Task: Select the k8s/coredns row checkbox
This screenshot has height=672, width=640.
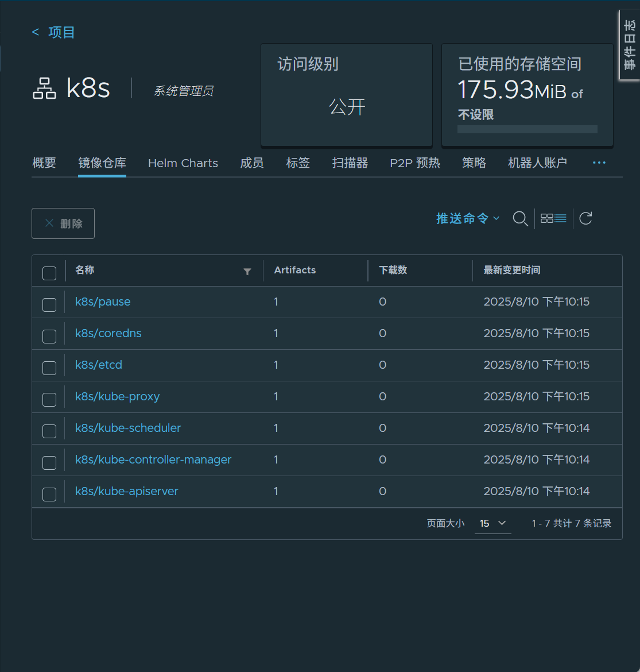Action: point(49,337)
